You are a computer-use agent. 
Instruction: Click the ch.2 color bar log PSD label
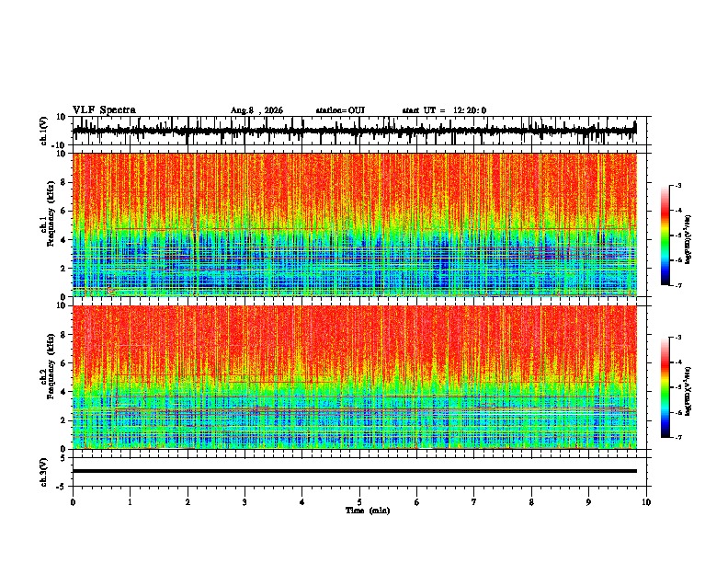688,391
